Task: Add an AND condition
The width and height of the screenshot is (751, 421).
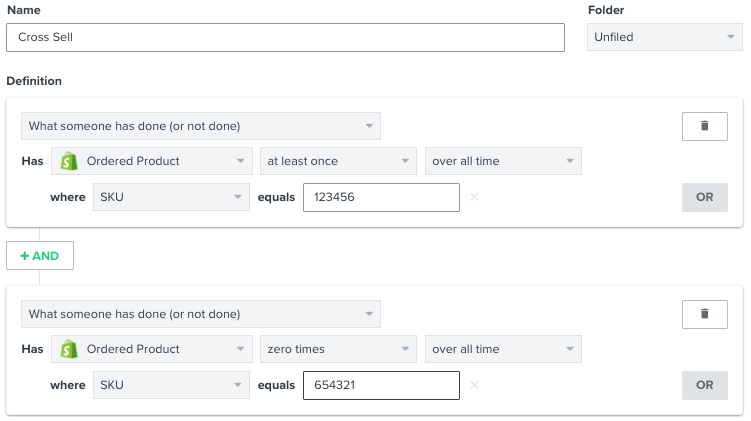Action: point(40,255)
